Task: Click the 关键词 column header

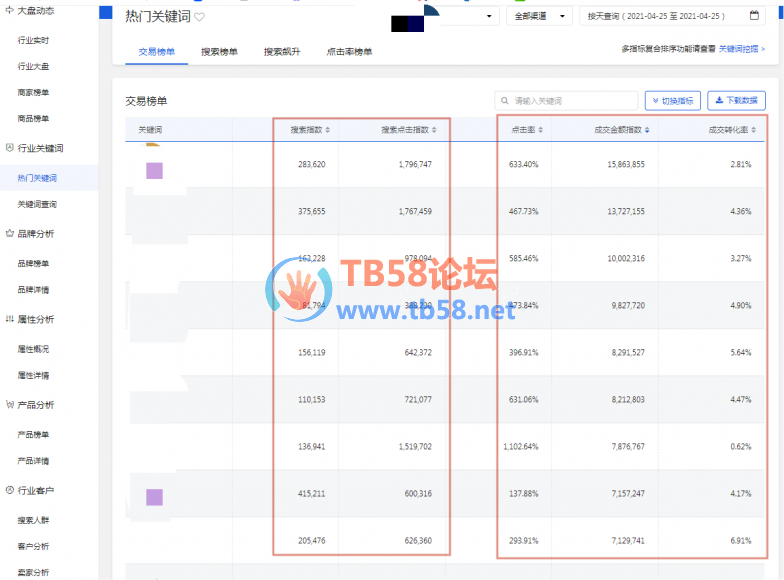Action: tap(150, 130)
